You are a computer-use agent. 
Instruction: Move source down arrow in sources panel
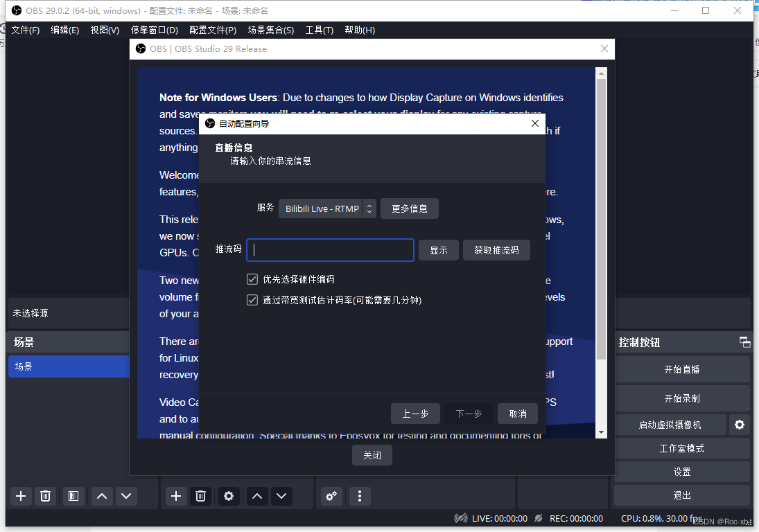tap(281, 496)
